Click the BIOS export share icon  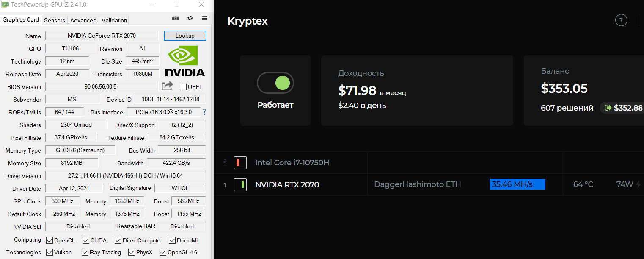tap(168, 86)
